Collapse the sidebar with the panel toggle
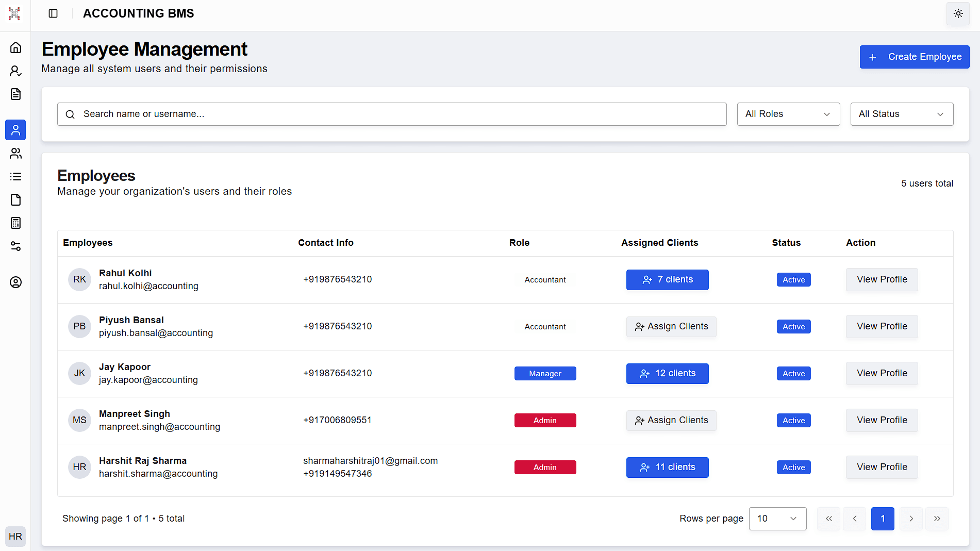Screen dimensions: 980x551 53,13
